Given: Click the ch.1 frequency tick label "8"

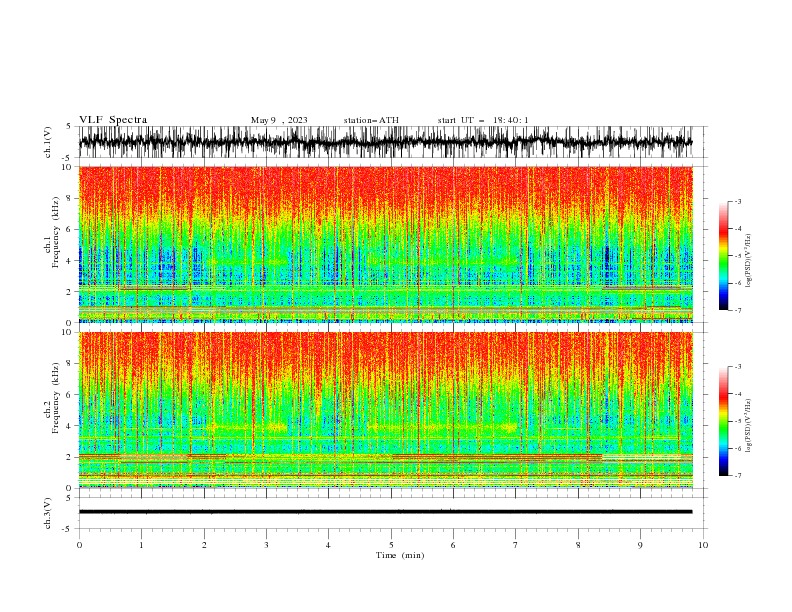Looking at the screenshot, I should pyautogui.click(x=70, y=198).
